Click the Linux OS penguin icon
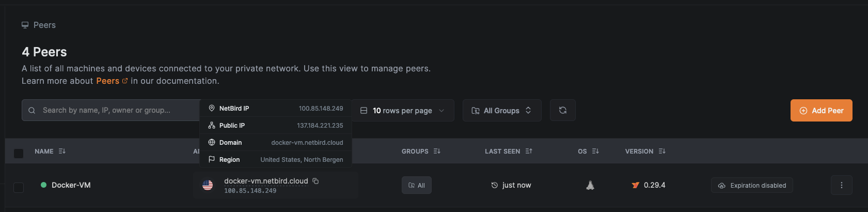 (590, 185)
